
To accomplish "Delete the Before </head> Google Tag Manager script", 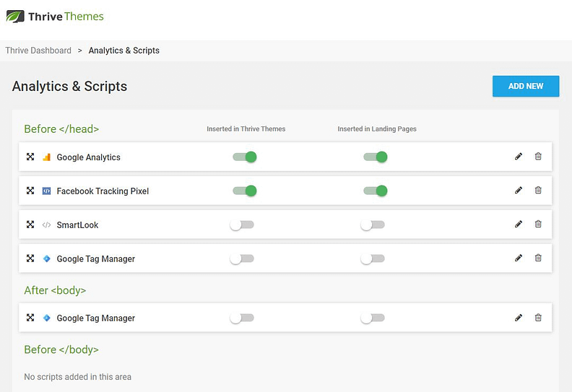I will click(x=538, y=258).
